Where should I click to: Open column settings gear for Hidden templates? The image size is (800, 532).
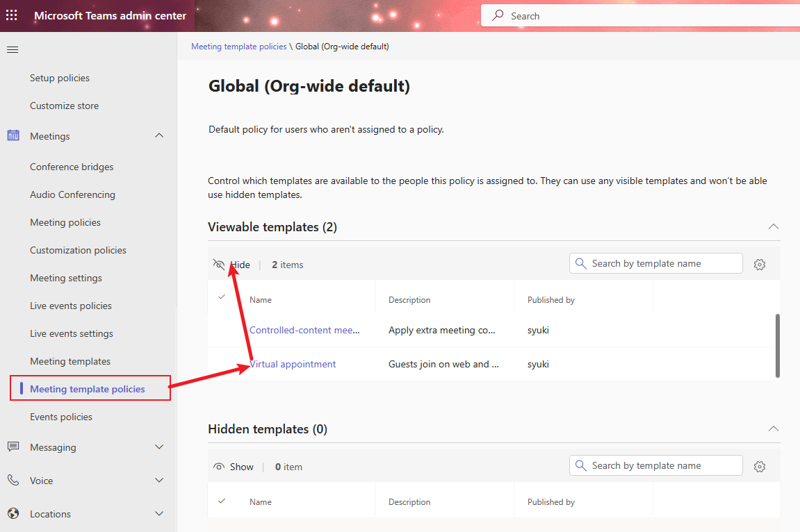pyautogui.click(x=760, y=466)
